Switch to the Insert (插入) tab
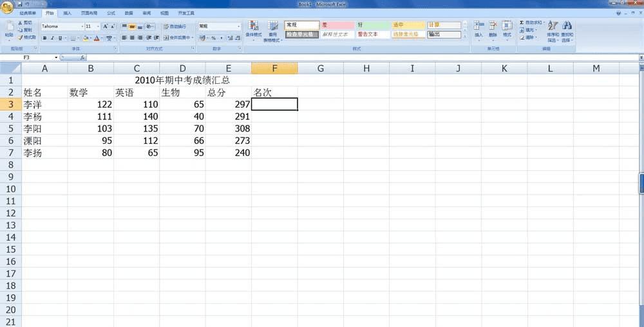644x327 pixels. 68,13
